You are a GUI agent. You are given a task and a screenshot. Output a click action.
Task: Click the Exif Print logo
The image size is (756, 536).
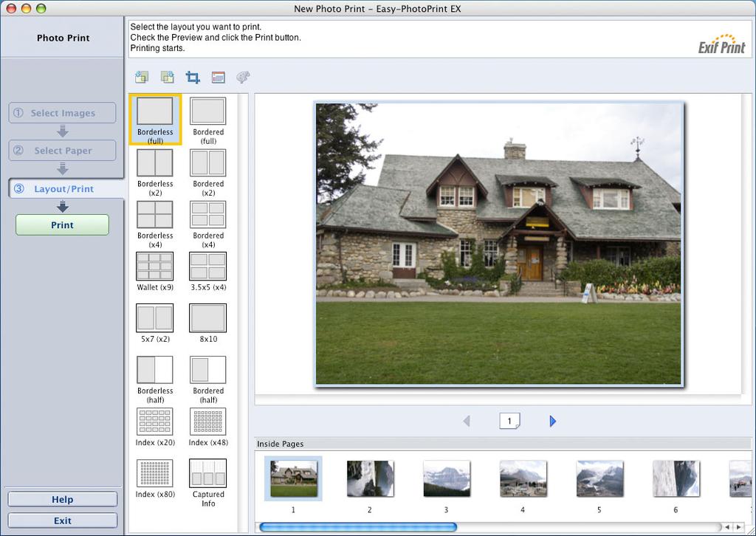pos(722,44)
